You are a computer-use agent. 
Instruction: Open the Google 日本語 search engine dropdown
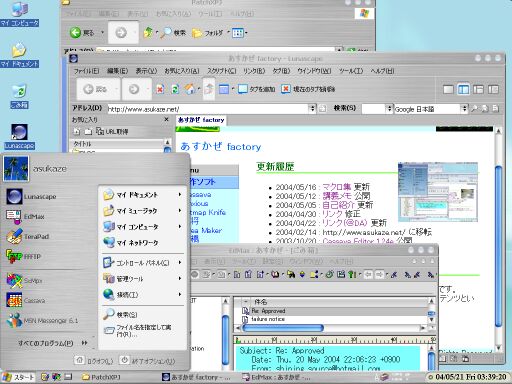point(464,108)
